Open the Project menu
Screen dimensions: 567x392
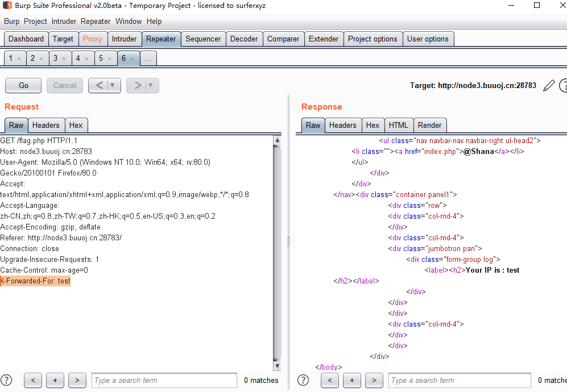(35, 21)
